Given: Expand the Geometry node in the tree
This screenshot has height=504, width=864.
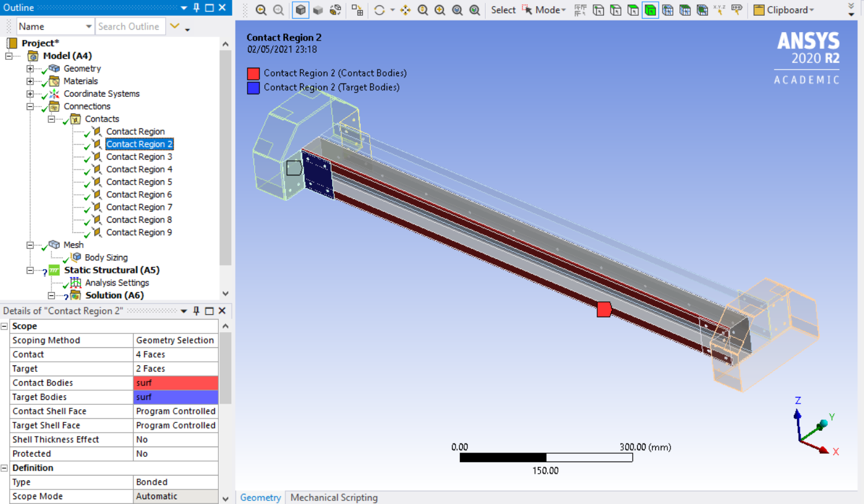Looking at the screenshot, I should point(30,68).
